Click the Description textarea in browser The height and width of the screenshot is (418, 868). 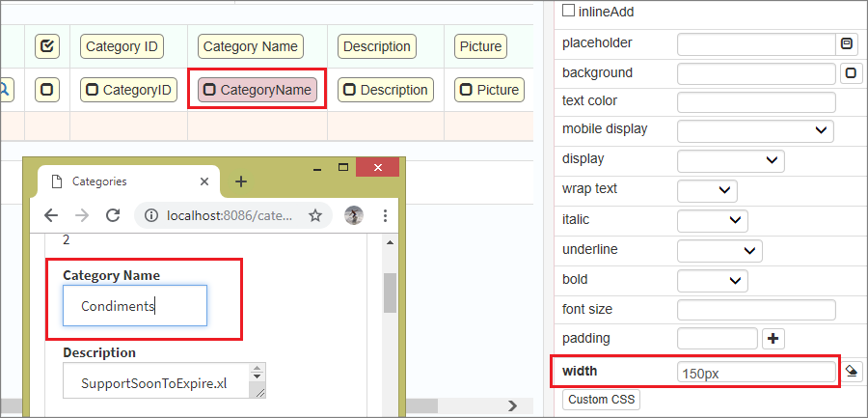(164, 380)
